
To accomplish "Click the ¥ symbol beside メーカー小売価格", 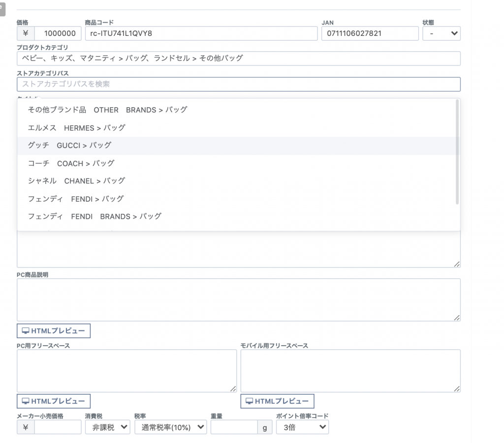I will click(x=26, y=427).
